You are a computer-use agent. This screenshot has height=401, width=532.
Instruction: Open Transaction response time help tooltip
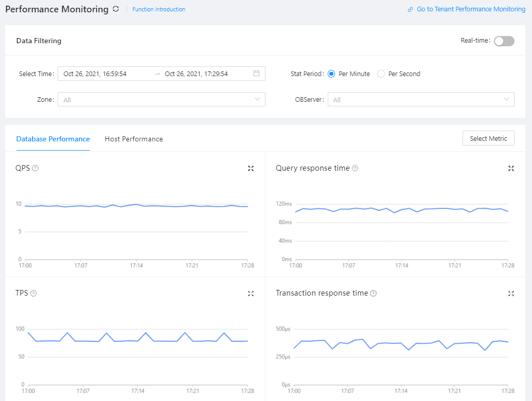(374, 293)
